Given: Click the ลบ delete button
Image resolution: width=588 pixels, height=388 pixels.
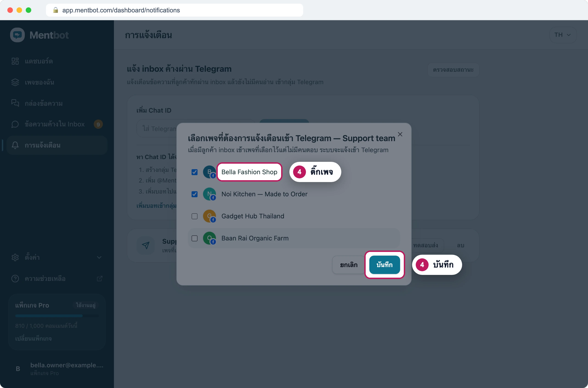Looking at the screenshot, I should (461, 245).
